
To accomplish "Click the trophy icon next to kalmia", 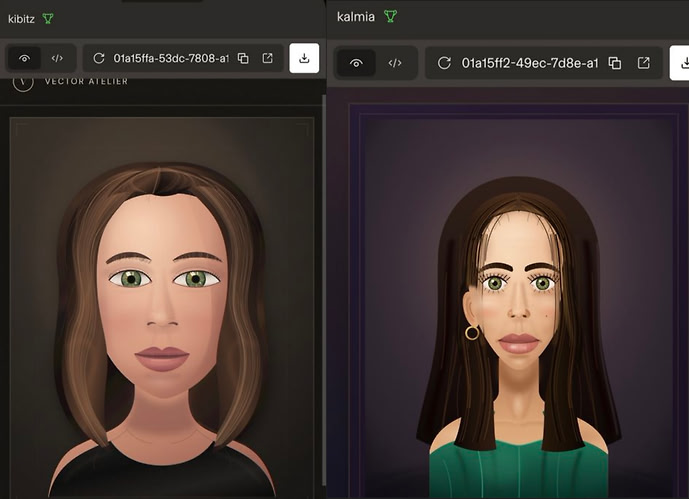I will tap(390, 16).
